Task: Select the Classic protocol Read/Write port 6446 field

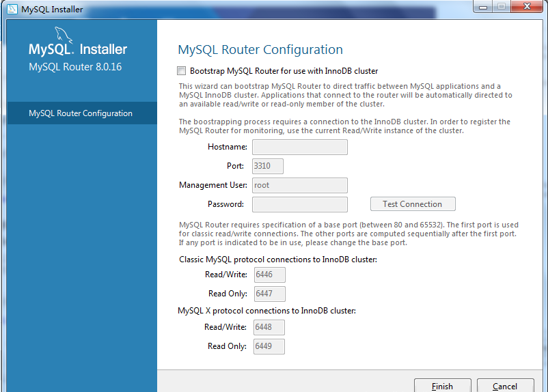Action: [269, 275]
